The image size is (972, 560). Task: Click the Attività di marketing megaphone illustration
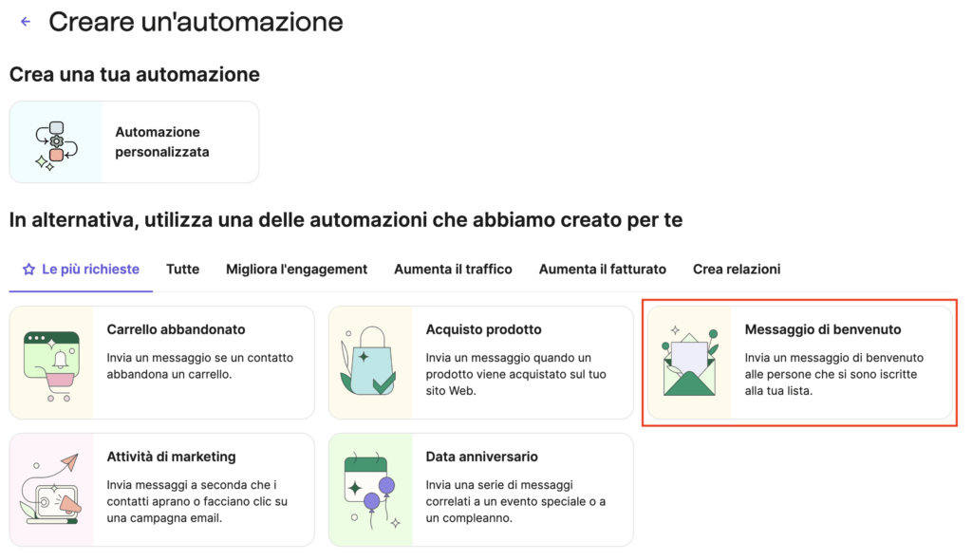coord(51,490)
